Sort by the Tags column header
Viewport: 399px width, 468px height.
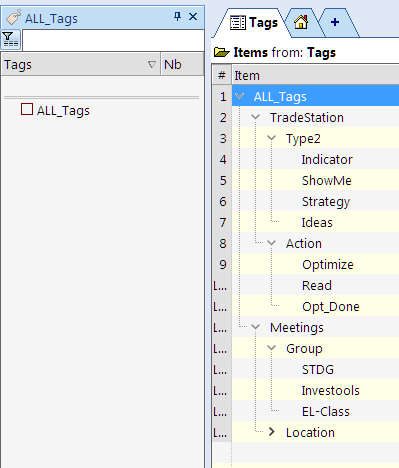point(81,64)
